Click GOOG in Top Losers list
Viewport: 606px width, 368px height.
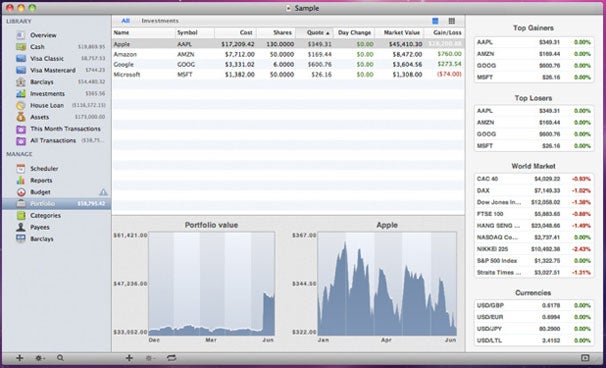(486, 134)
